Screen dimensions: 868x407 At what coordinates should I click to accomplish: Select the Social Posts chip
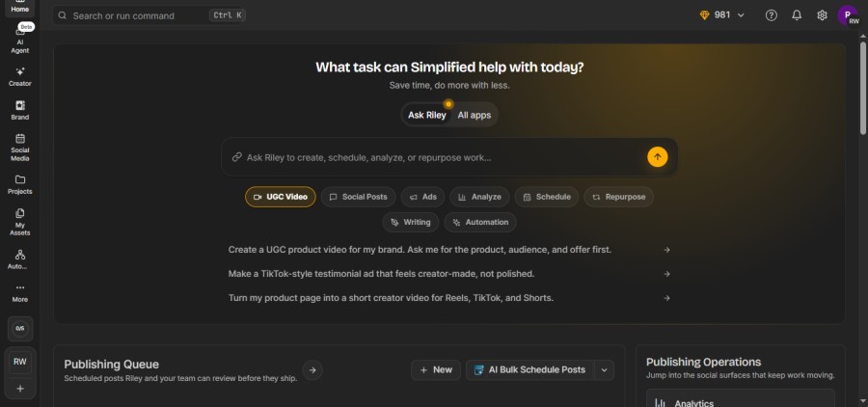(x=358, y=197)
